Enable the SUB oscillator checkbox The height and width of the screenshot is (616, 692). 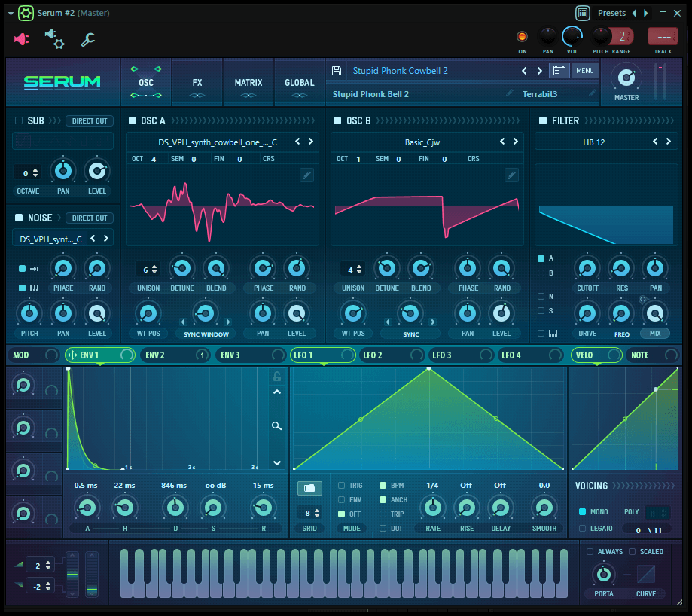click(19, 120)
